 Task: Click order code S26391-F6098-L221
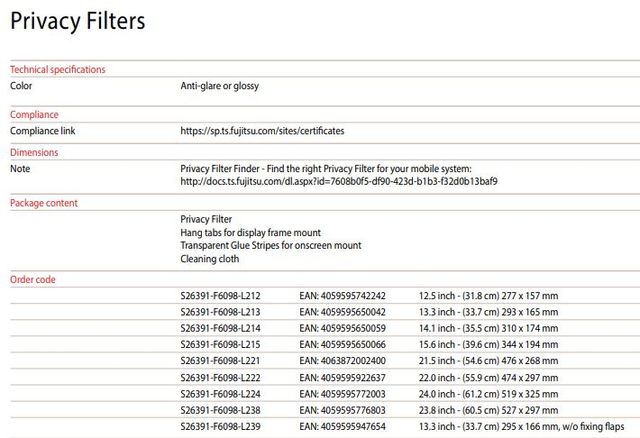[x=220, y=360]
